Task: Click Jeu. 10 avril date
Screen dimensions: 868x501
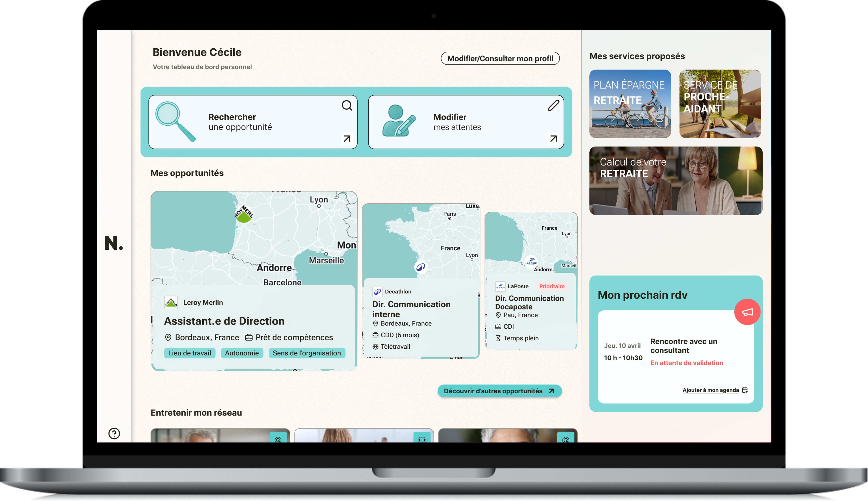Action: tap(622, 346)
